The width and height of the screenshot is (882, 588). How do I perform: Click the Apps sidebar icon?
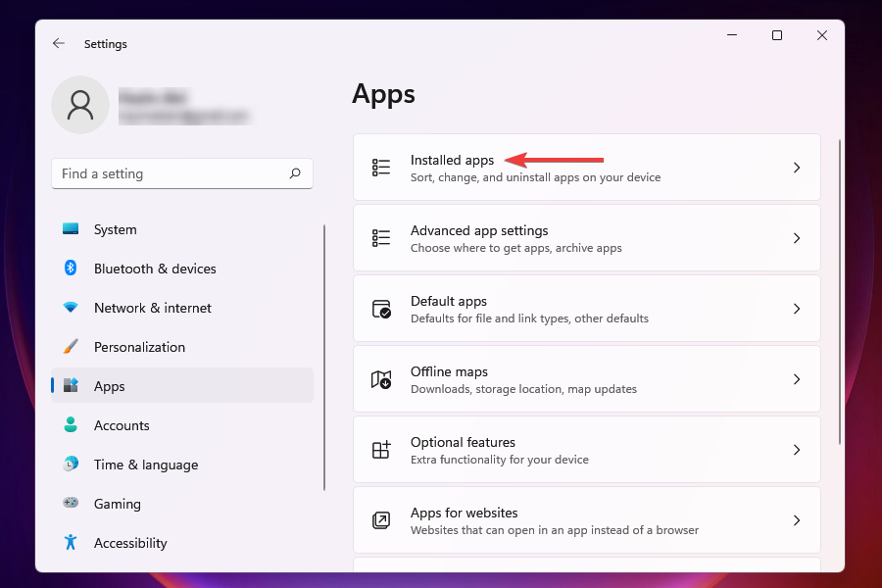(x=71, y=385)
